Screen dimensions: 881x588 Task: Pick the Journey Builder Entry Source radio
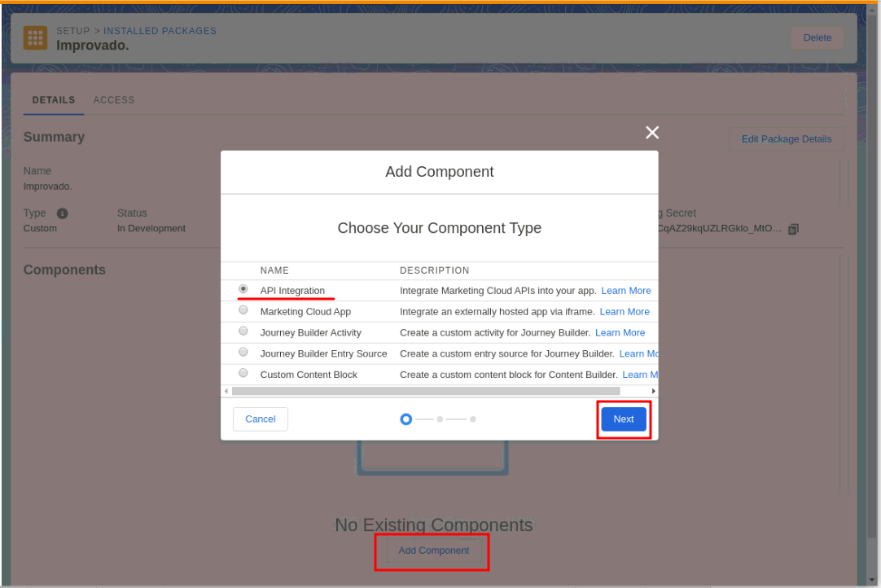pos(243,352)
